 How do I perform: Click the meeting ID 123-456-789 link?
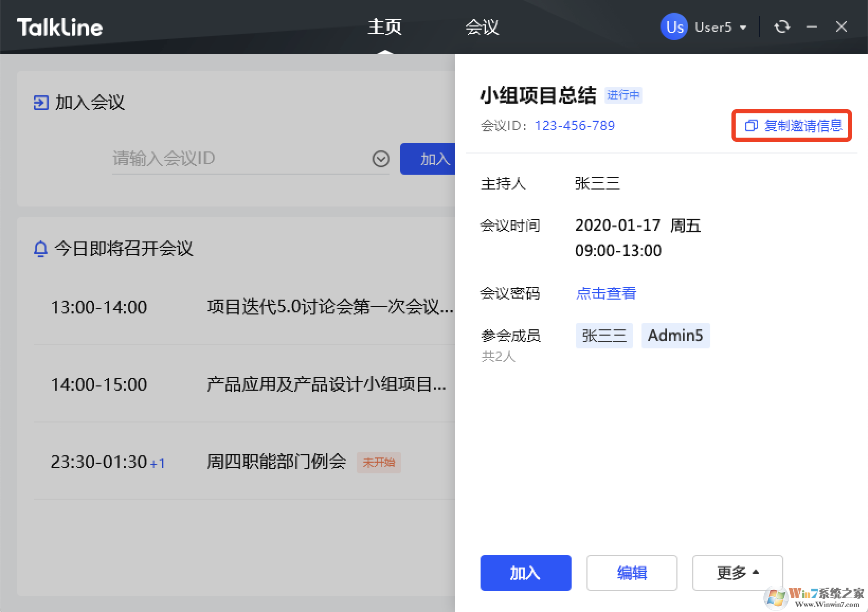click(574, 125)
